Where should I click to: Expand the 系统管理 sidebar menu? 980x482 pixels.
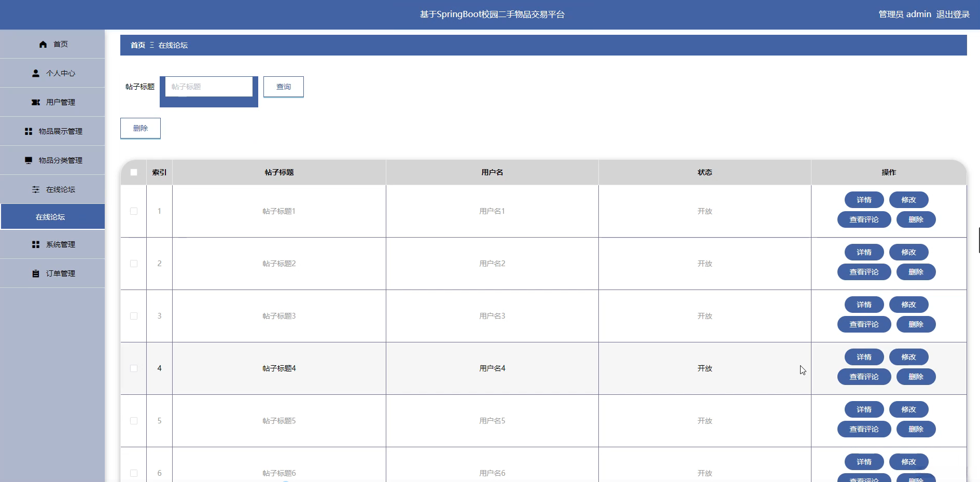[52, 244]
